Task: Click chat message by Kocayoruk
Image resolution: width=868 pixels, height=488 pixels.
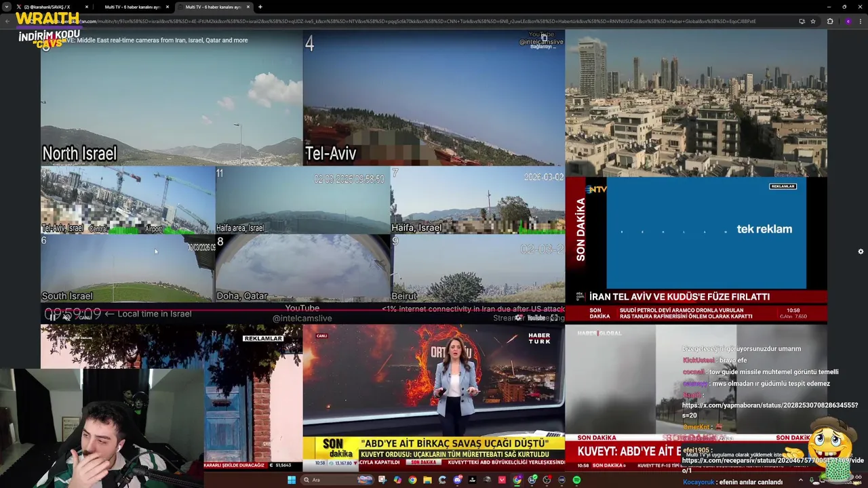Action: tap(732, 482)
